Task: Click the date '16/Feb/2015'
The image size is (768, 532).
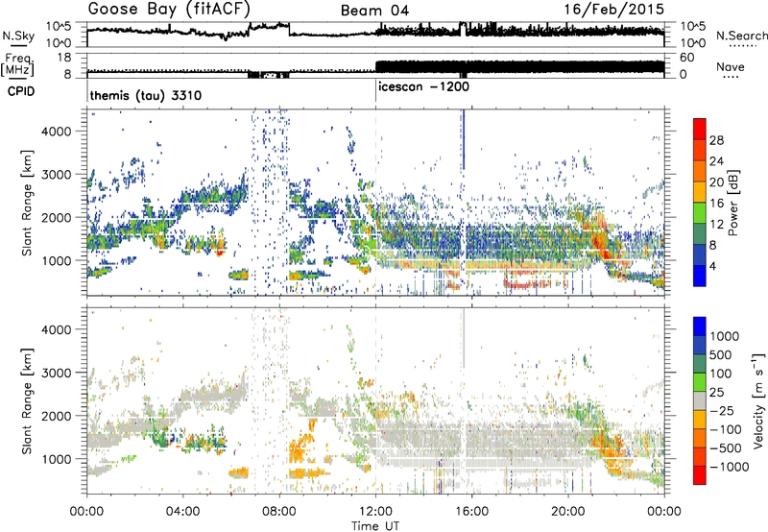Action: click(x=614, y=10)
